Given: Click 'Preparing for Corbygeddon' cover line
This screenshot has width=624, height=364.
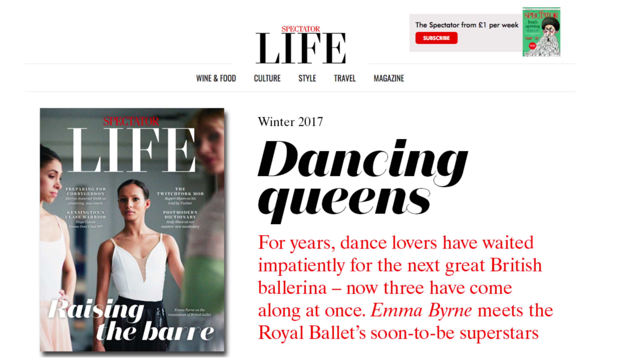Looking at the screenshot, I should pos(86,191).
